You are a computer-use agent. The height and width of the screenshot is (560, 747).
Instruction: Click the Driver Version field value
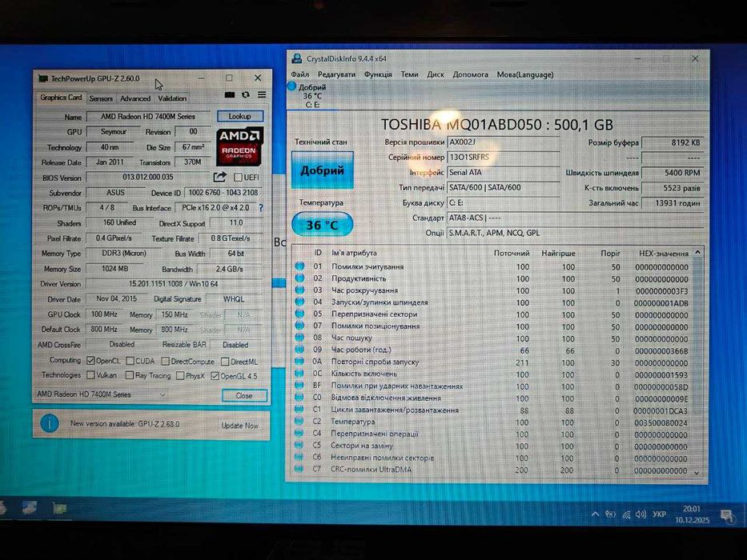click(174, 284)
